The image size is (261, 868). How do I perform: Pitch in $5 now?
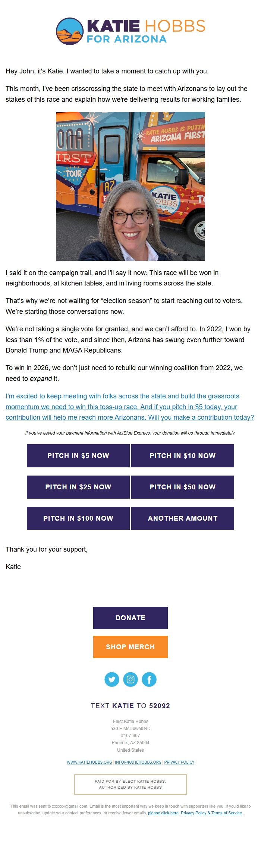(x=78, y=455)
